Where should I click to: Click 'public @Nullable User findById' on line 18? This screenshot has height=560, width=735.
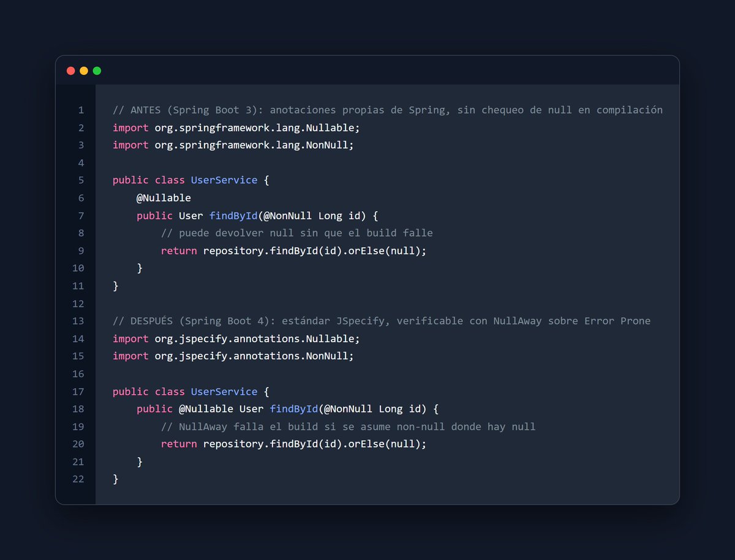[x=227, y=409]
